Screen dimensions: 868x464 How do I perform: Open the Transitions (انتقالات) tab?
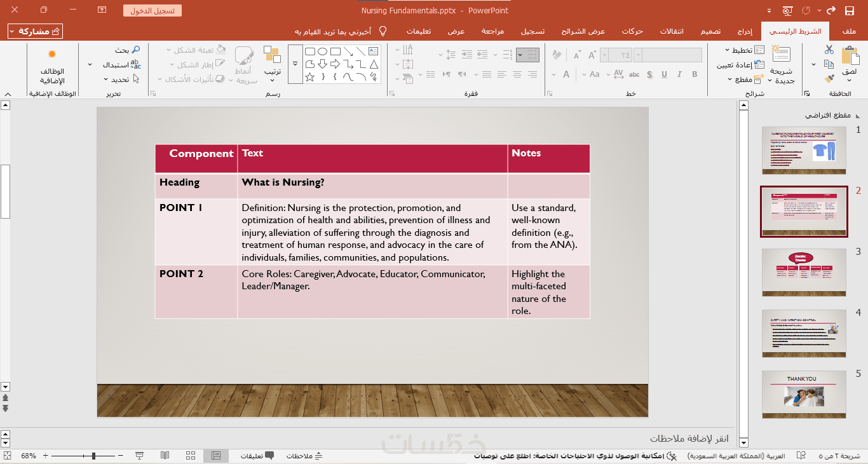[672, 31]
